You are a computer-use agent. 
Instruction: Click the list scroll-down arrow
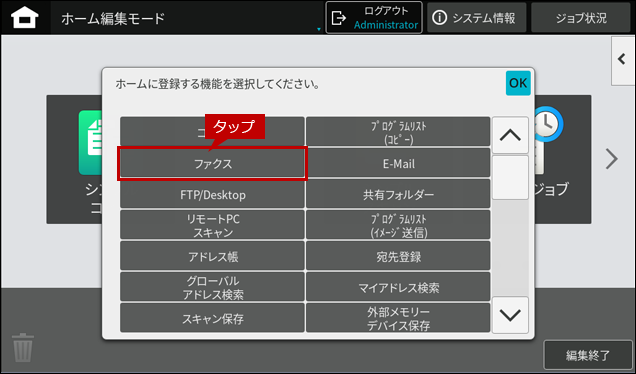pyautogui.click(x=510, y=315)
